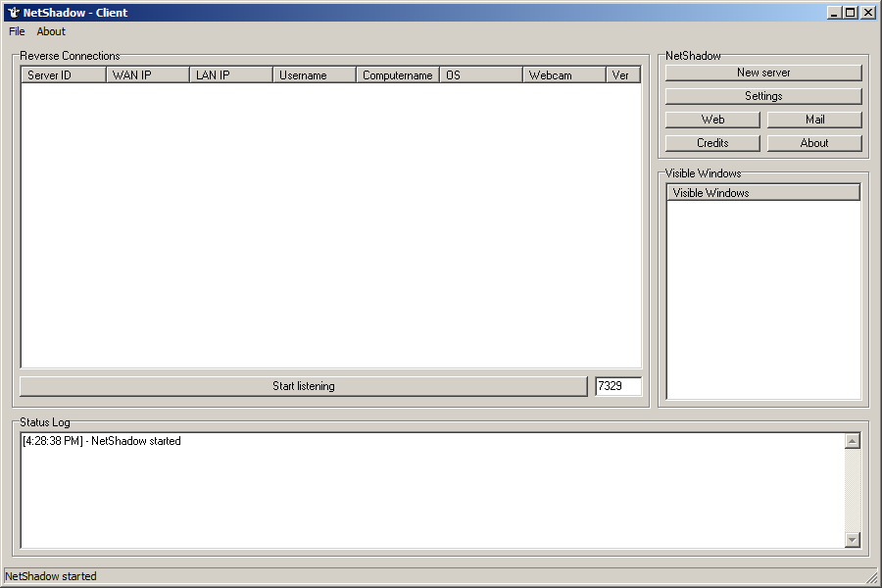Open the File menu

click(17, 31)
